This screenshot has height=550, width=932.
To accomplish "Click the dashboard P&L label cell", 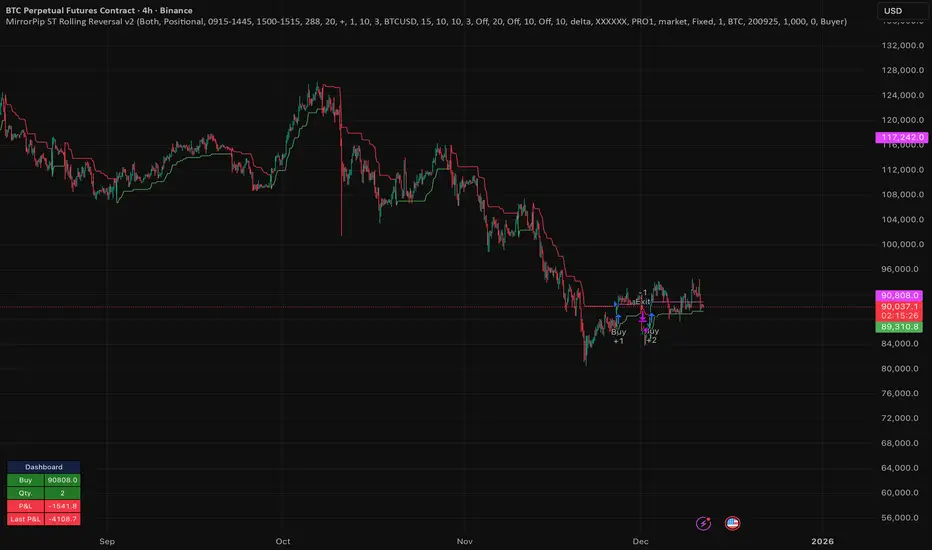I will point(26,506).
